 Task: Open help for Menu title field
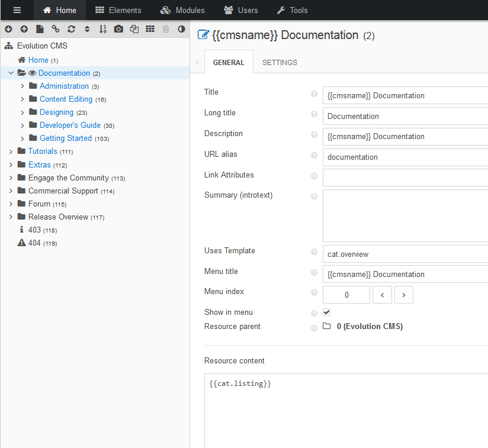[x=314, y=273]
